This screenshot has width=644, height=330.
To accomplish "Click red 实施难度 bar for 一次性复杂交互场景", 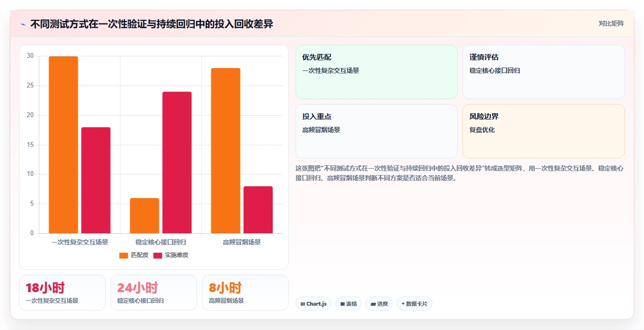I will point(96,180).
